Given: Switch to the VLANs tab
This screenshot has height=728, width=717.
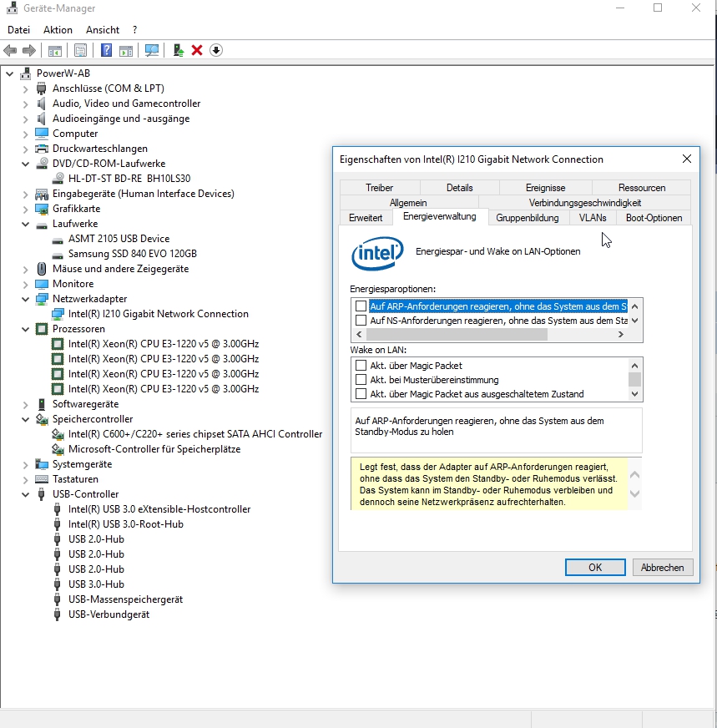Looking at the screenshot, I should tap(593, 218).
